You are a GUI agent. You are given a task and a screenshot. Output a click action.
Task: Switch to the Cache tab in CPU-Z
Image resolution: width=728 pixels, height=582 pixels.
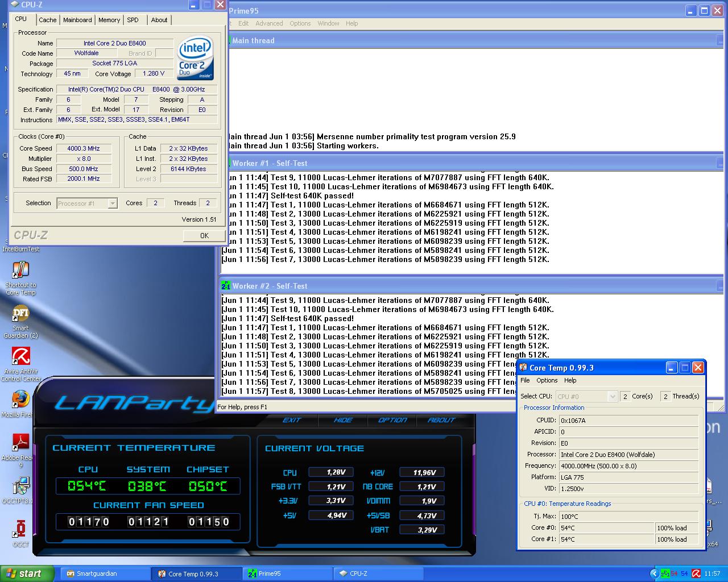[x=47, y=20]
